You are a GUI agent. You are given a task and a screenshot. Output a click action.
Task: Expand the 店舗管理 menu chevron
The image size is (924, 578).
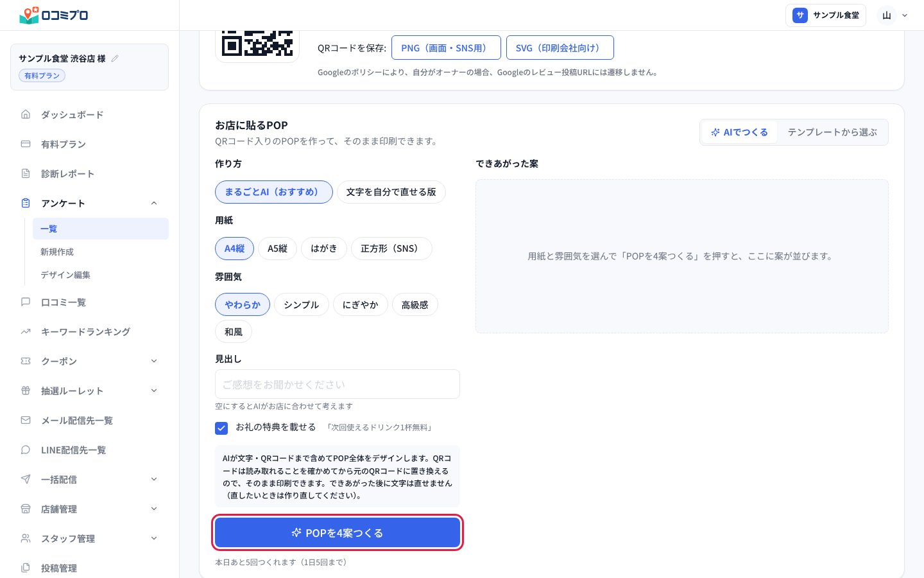point(154,509)
